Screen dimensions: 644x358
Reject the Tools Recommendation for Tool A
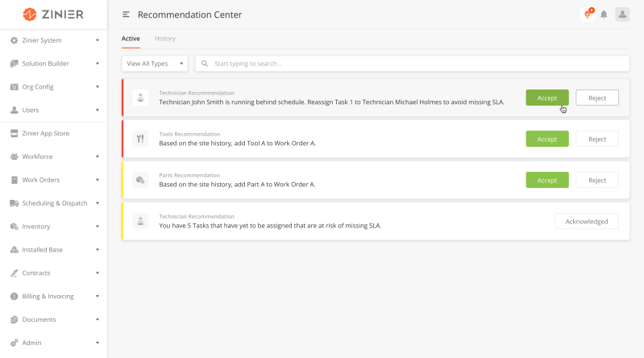[597, 139]
